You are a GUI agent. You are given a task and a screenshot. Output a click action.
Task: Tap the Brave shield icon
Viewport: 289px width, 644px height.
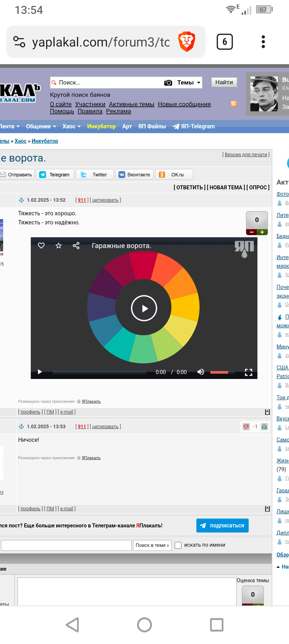tap(187, 42)
